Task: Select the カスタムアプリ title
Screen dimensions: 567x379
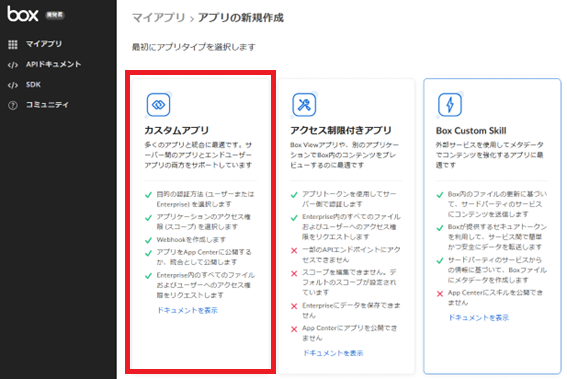Action: (x=176, y=130)
